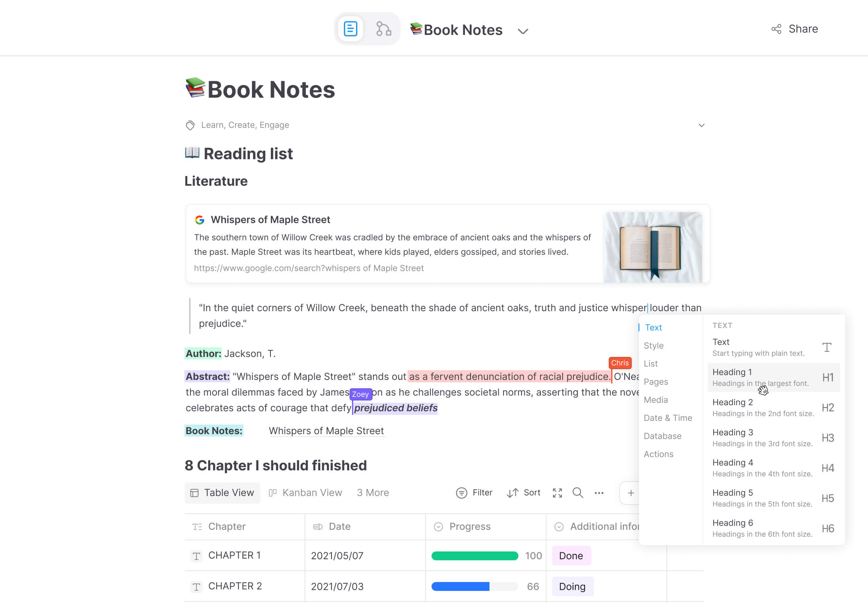This screenshot has width=868, height=603.
Task: Switch to page document mode icon
Action: [350, 29]
